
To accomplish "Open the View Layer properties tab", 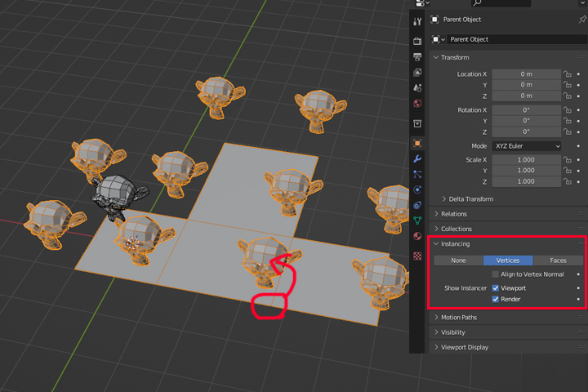I will coord(417,73).
